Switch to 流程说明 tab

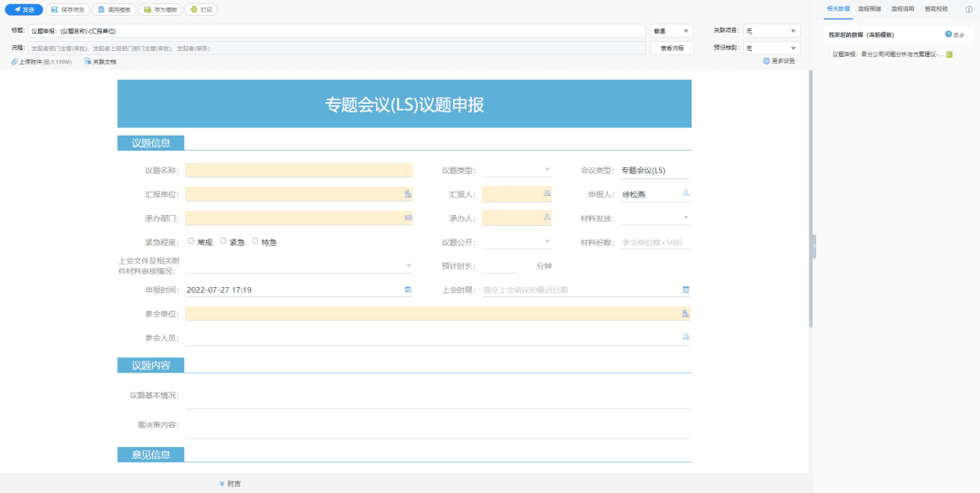click(x=902, y=8)
